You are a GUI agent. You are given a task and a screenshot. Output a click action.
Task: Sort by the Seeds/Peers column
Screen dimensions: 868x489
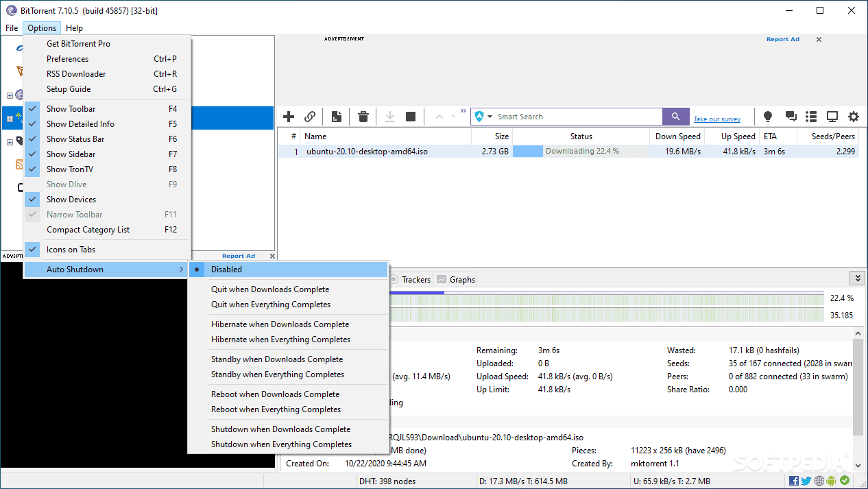(x=828, y=136)
